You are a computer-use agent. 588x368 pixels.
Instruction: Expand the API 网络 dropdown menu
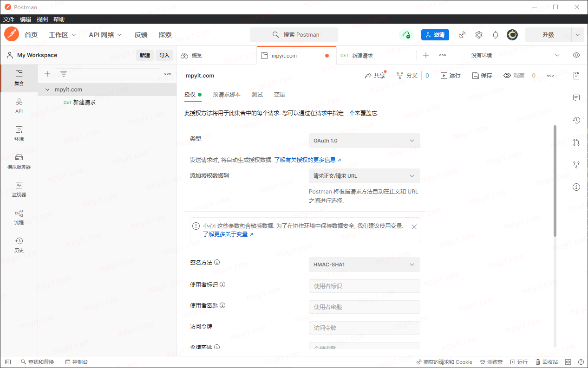tap(105, 35)
